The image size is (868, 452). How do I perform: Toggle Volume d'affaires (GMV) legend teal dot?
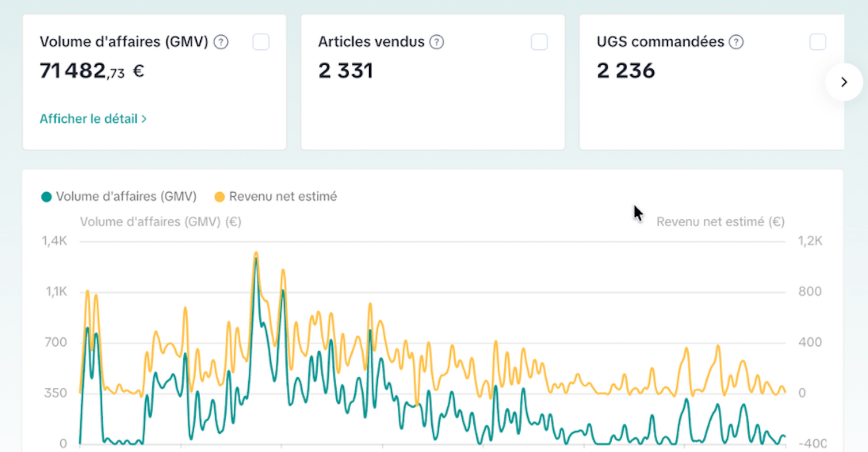tap(46, 197)
